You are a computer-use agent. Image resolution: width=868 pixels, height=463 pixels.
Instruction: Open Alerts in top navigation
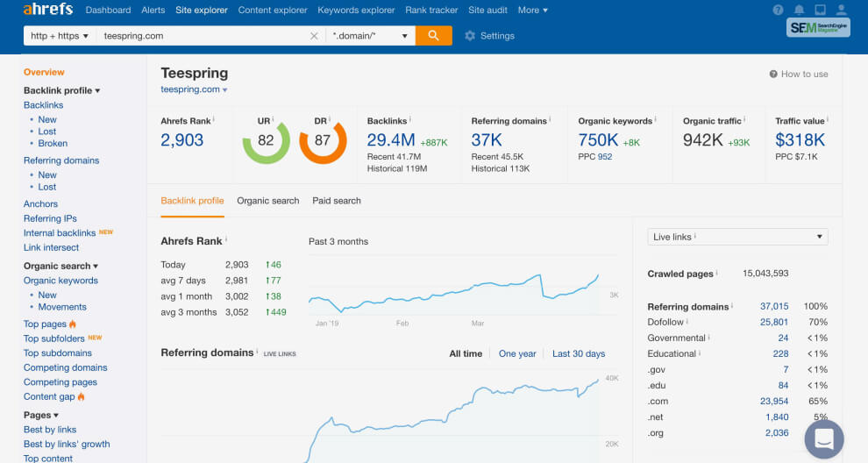153,10
